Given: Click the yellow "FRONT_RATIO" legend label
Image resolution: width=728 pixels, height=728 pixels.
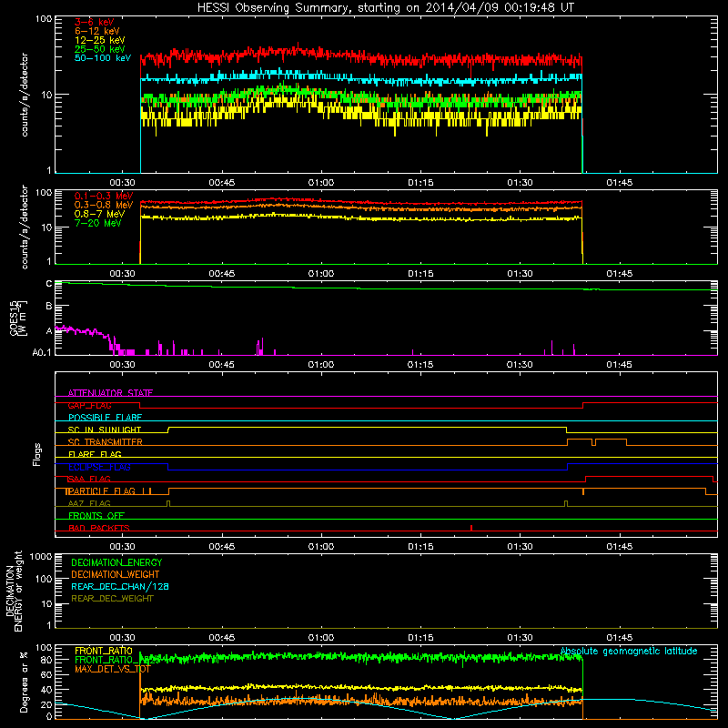Looking at the screenshot, I should (x=104, y=651).
